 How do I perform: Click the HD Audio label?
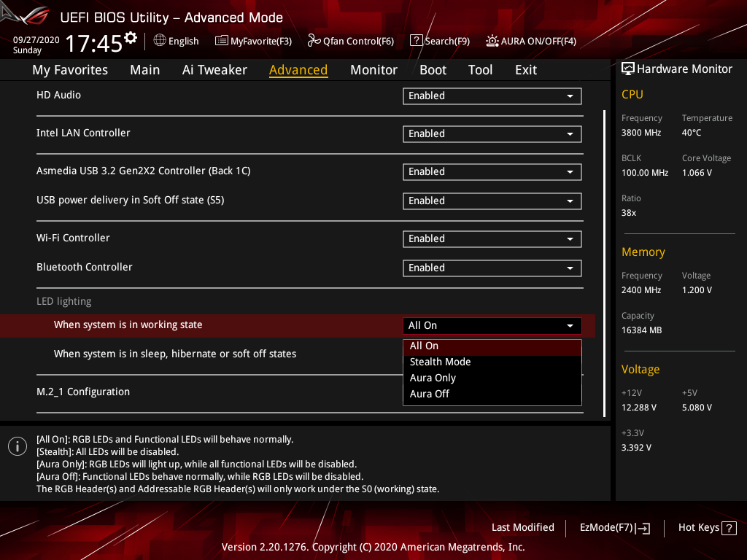tap(58, 96)
